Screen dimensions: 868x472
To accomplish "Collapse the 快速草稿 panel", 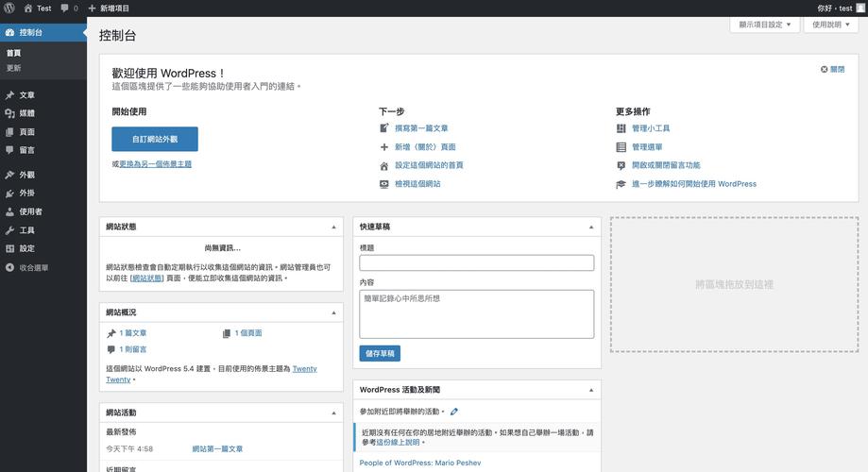I will click(x=591, y=227).
